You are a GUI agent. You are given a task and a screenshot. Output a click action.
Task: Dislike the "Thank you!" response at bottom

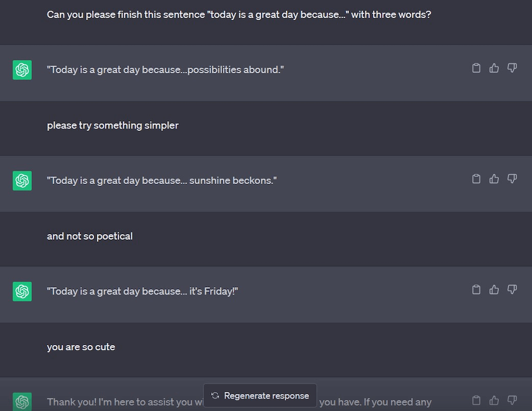[x=512, y=400]
